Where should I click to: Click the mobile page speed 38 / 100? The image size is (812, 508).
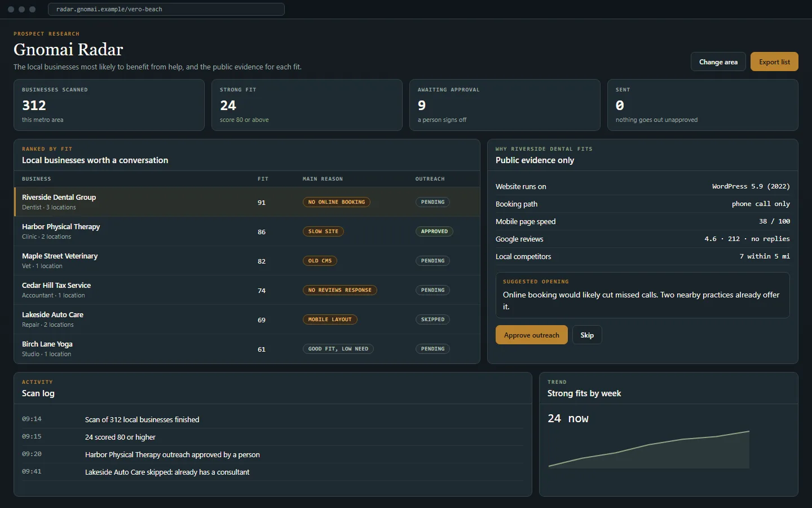point(774,221)
